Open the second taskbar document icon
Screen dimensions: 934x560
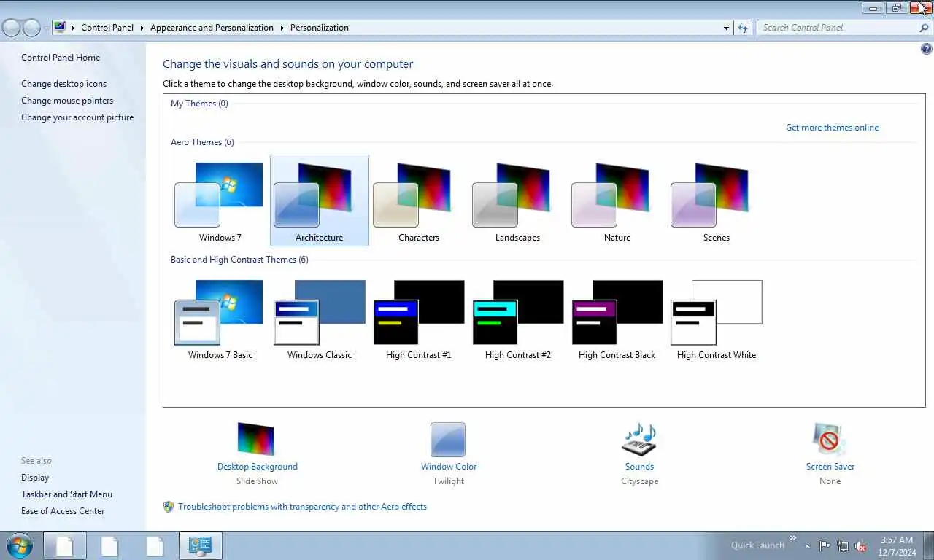109,545
